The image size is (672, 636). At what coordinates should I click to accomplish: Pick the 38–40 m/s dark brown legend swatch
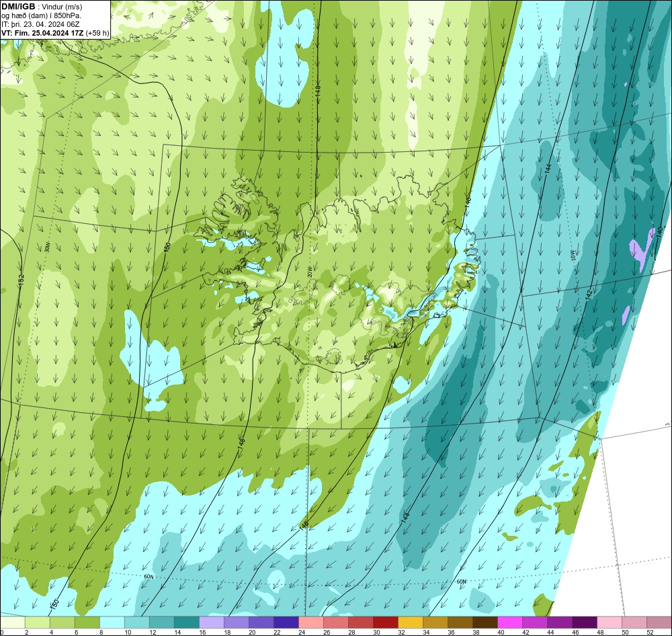485,623
